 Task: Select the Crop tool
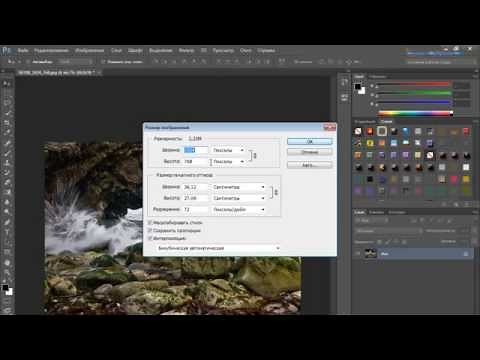7,123
